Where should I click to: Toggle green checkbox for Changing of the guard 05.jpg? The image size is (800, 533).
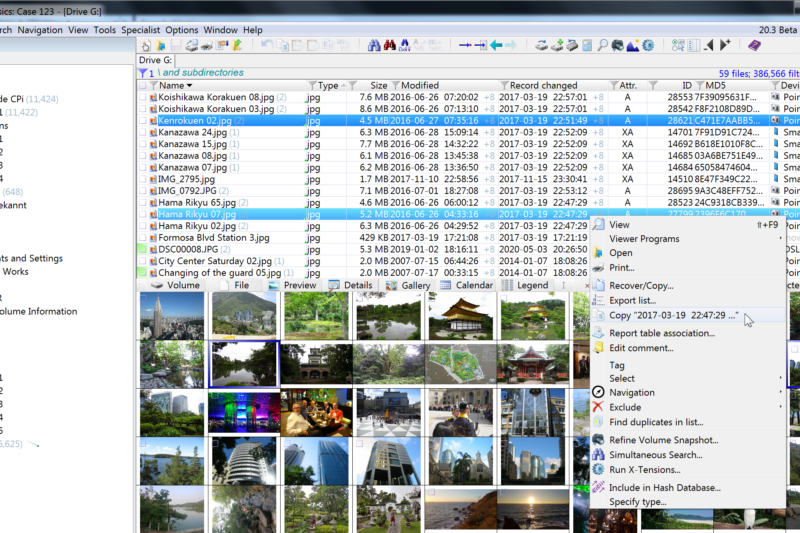click(142, 273)
